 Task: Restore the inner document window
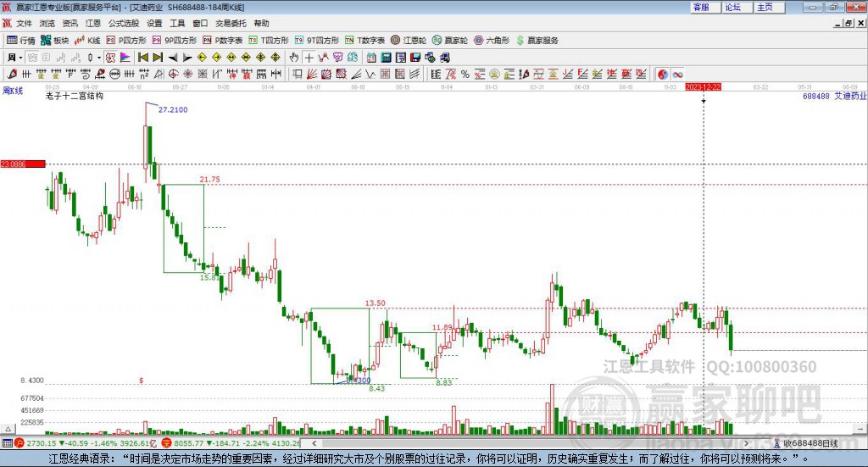point(849,23)
